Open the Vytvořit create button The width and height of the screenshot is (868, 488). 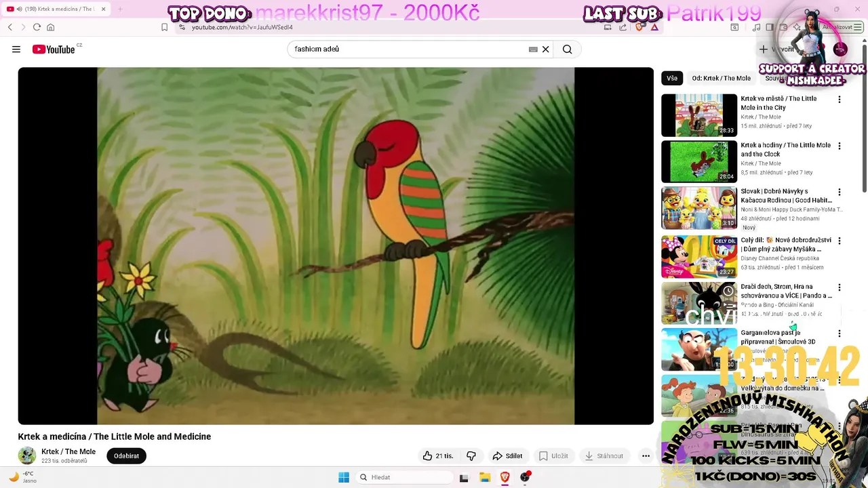776,49
